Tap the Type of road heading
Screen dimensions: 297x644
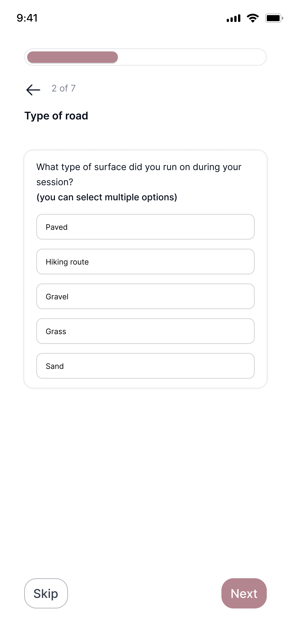[56, 116]
